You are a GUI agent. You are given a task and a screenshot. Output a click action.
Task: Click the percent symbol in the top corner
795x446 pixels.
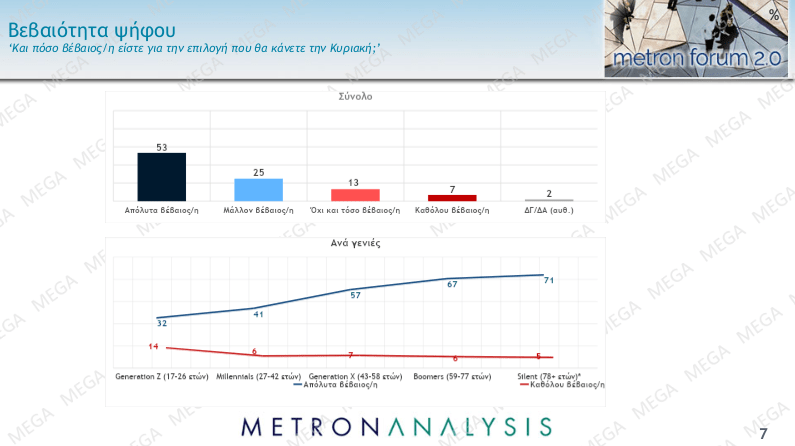pos(774,14)
